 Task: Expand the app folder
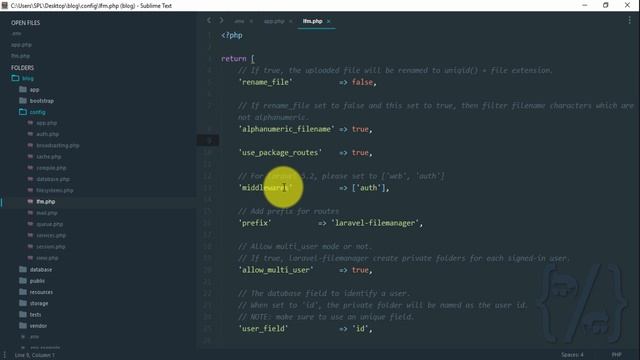pos(29,89)
